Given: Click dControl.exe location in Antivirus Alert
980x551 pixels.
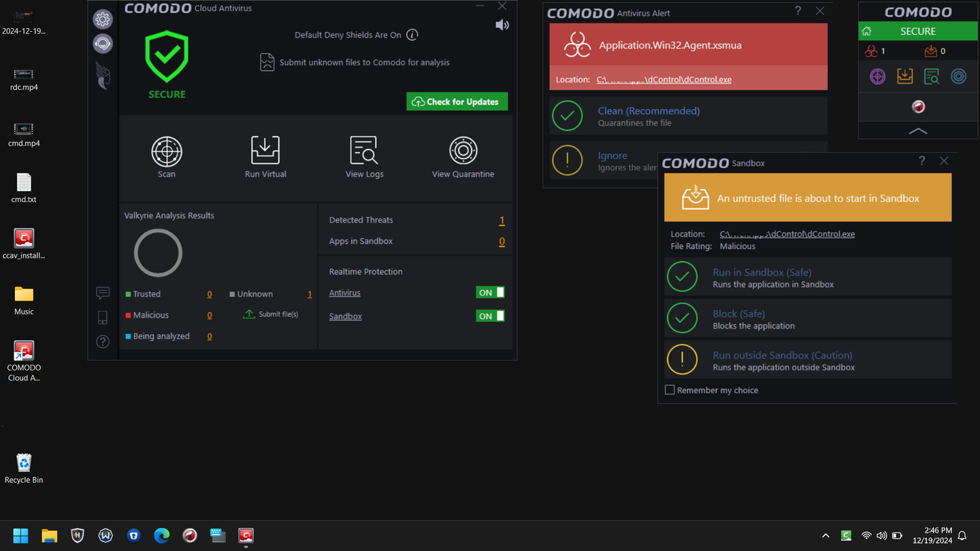Looking at the screenshot, I should [x=664, y=80].
